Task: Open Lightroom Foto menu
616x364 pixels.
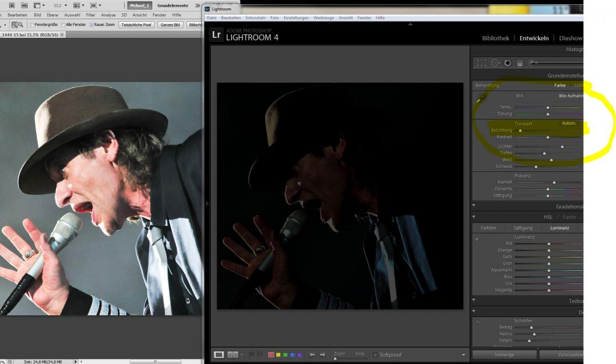Action: [274, 17]
